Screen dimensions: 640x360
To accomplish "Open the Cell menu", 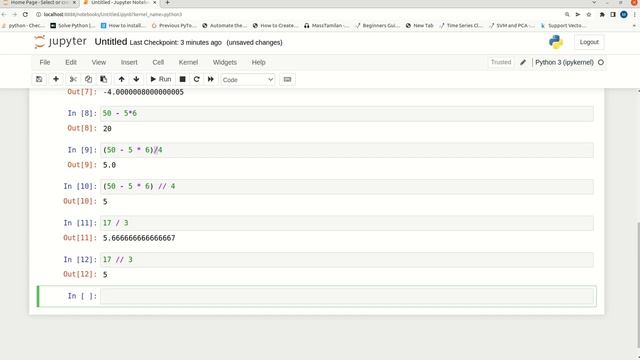I will (158, 62).
